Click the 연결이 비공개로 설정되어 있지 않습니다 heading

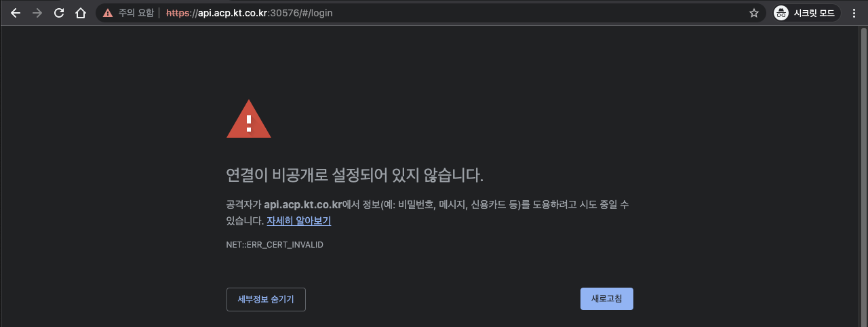[355, 175]
